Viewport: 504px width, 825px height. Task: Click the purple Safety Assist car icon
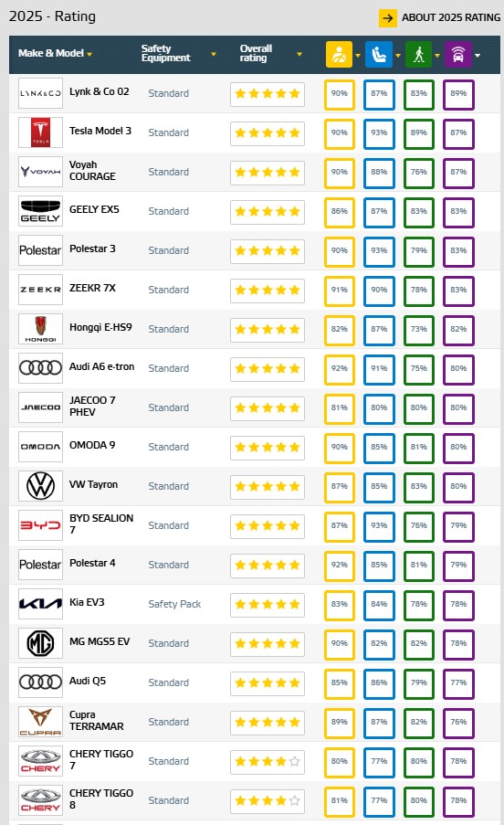pyautogui.click(x=458, y=55)
